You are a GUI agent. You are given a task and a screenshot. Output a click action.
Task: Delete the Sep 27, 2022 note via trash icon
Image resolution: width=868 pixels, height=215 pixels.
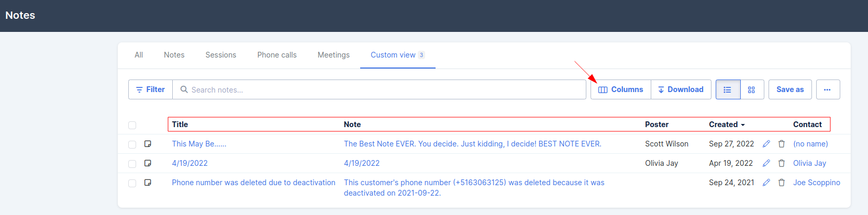pyautogui.click(x=782, y=144)
